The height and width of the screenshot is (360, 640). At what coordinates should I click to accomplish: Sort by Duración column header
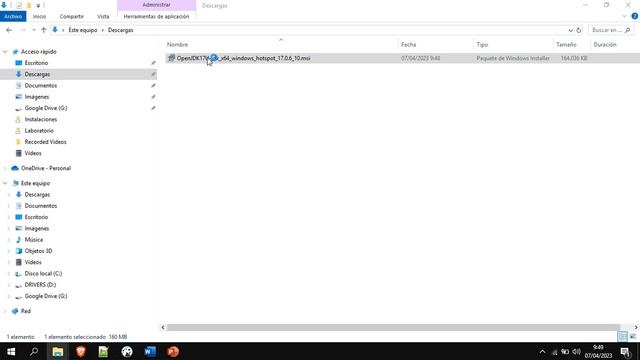605,44
